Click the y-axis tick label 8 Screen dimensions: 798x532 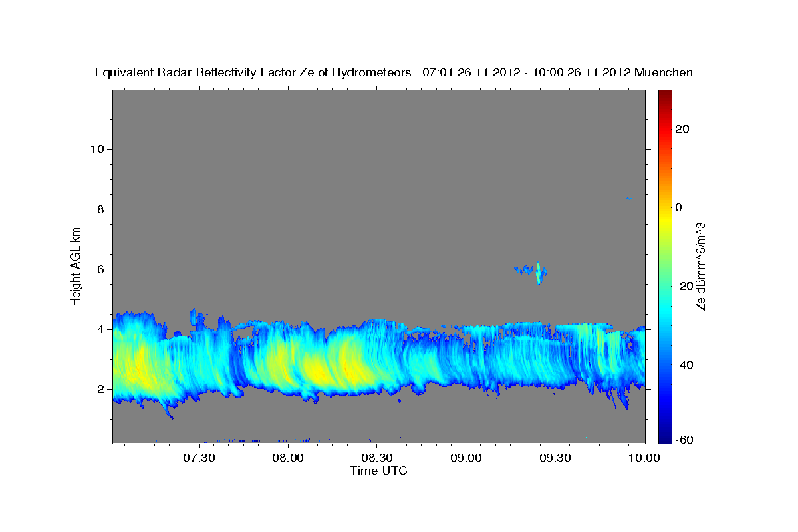tap(99, 209)
